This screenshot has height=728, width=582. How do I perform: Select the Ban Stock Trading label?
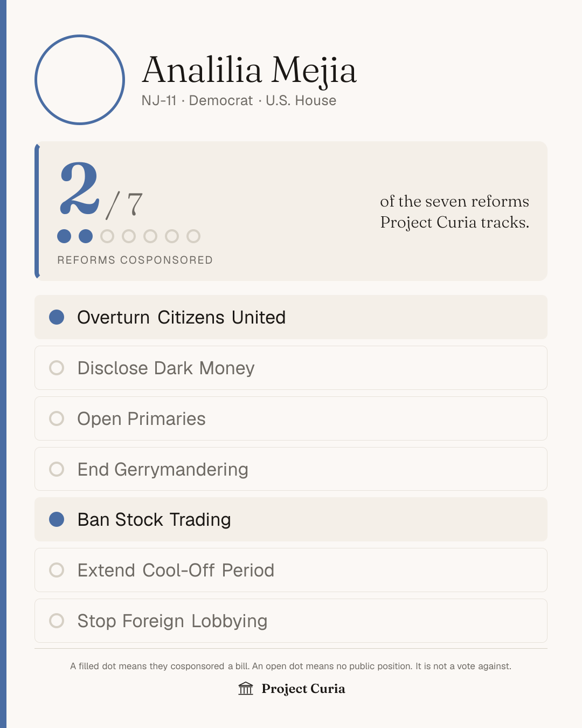[154, 519]
